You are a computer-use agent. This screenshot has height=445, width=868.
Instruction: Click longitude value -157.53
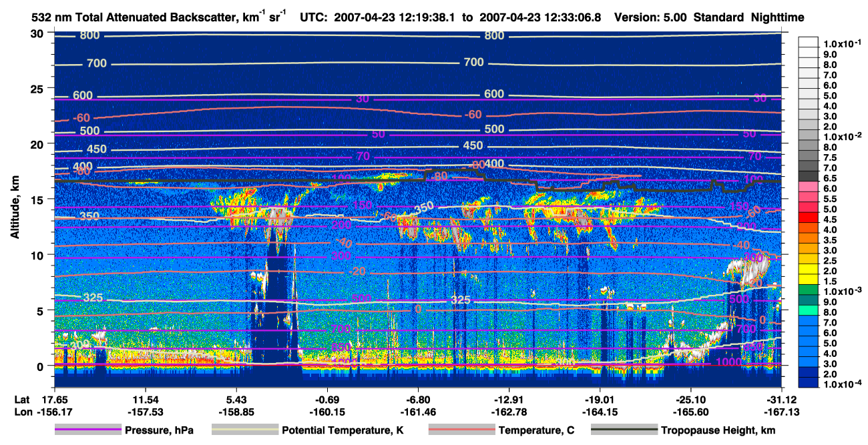pos(146,412)
